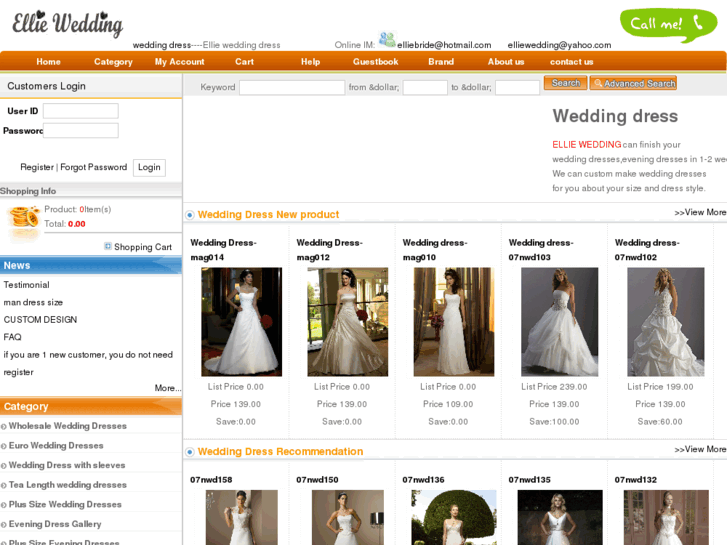727x545 pixels.
Task: Open Wedding Dress-mag012 product image
Action: pos(348,322)
